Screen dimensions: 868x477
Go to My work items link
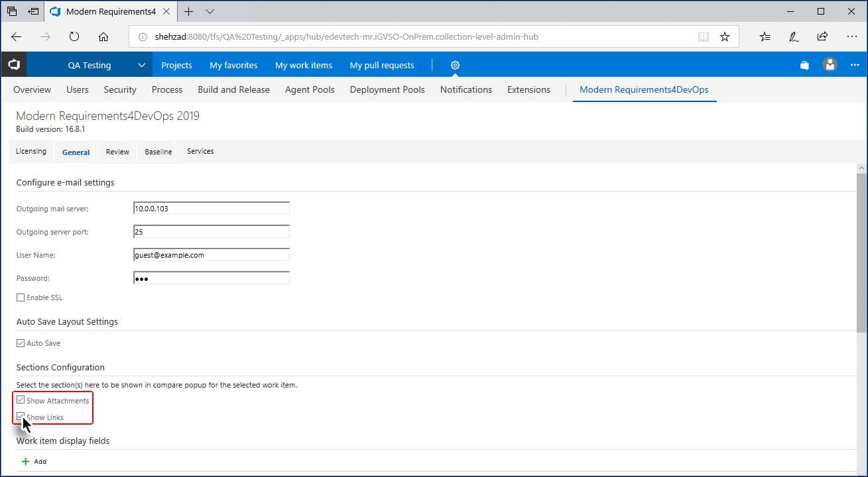click(x=304, y=65)
